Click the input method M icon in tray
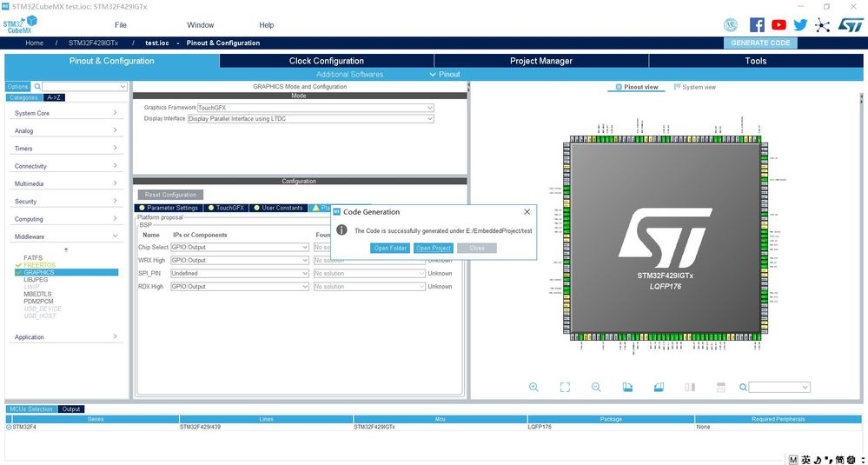Viewport: 868px width, 465px height. tap(793, 460)
